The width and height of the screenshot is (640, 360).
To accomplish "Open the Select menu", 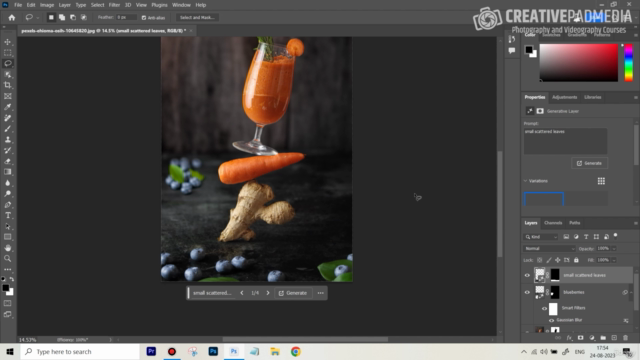I will (x=98, y=5).
